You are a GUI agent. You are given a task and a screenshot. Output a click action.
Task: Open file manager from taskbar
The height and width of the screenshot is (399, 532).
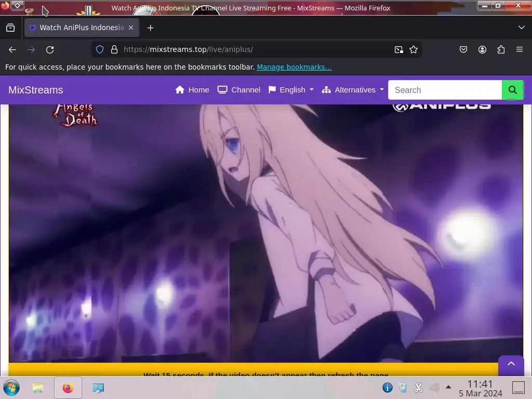click(x=37, y=388)
